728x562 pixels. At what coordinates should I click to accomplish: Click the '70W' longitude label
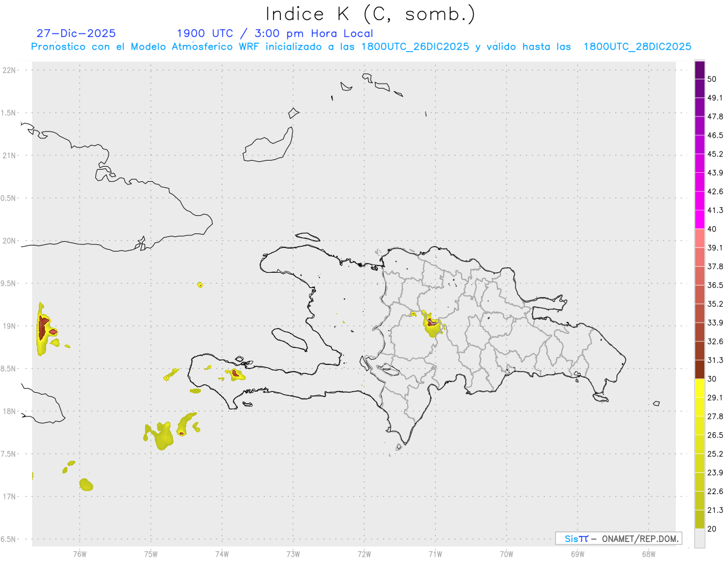(x=507, y=554)
